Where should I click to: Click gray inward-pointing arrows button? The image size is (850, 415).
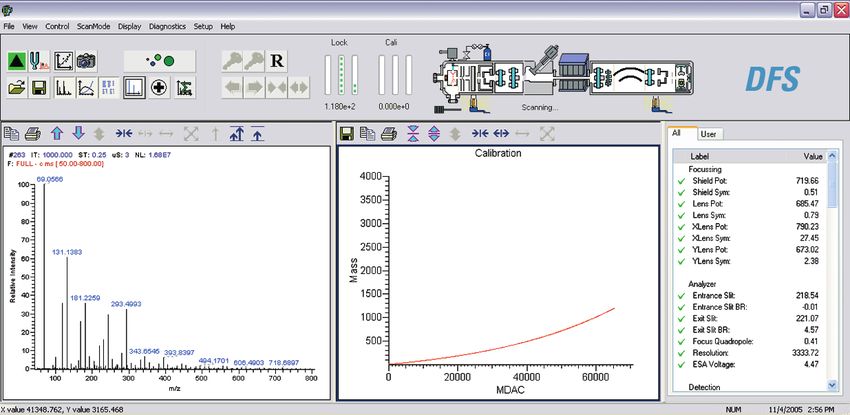(x=276, y=88)
